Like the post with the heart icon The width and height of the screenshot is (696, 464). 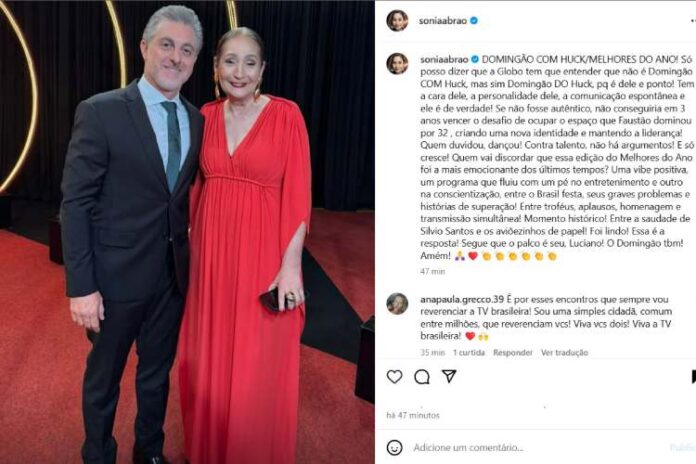[394, 377]
